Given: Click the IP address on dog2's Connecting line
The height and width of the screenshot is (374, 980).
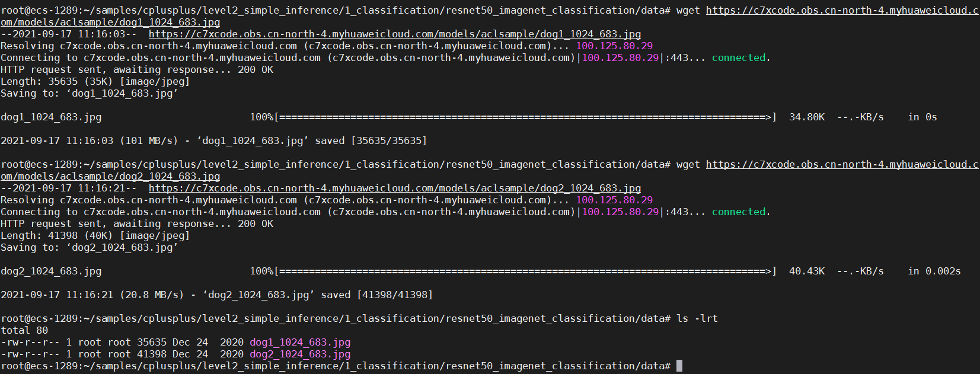Looking at the screenshot, I should [x=620, y=212].
